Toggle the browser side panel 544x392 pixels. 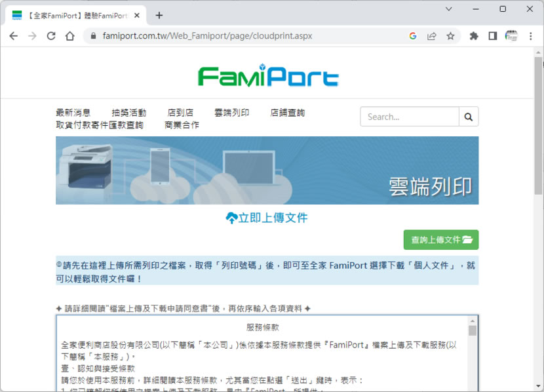[493, 36]
